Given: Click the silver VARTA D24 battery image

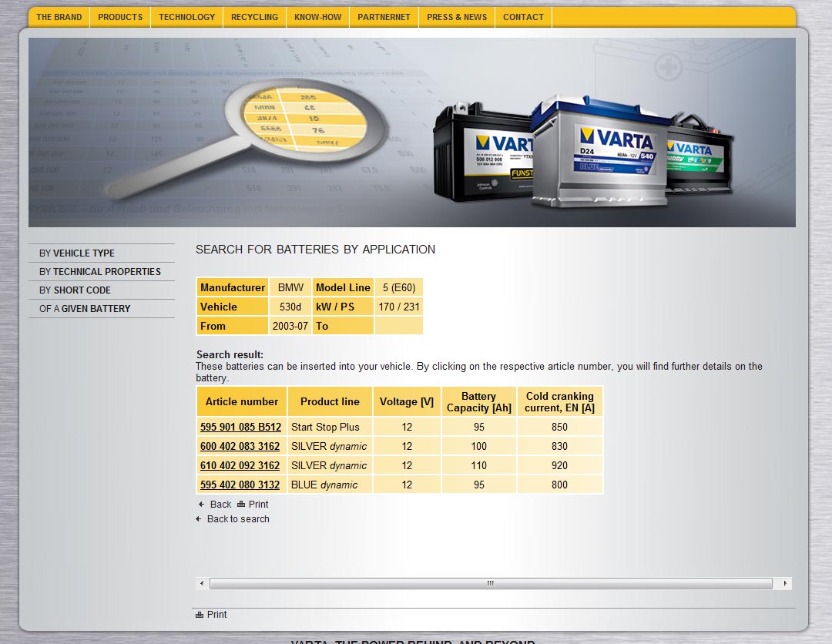Looking at the screenshot, I should pos(599,151).
